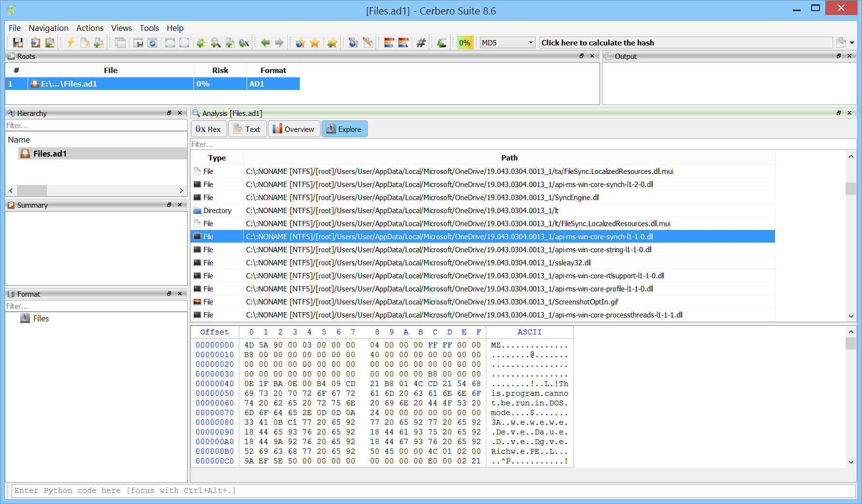Click the gold star with plus icon

click(332, 43)
